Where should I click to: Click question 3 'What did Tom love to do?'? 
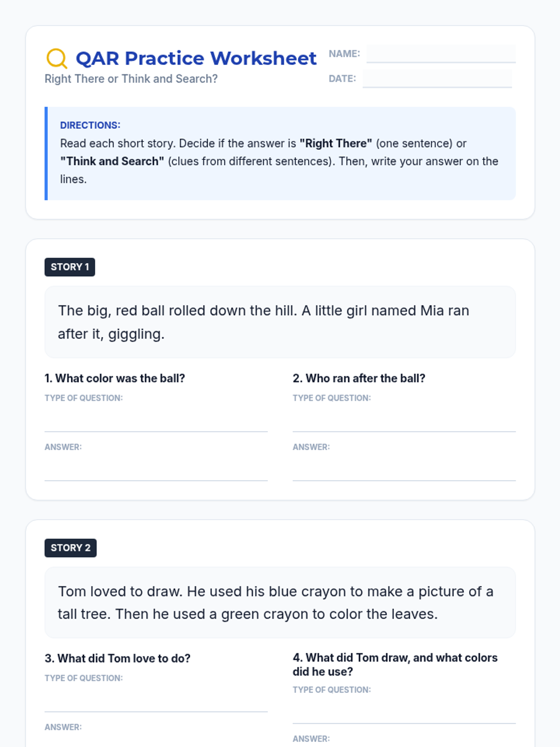118,658
